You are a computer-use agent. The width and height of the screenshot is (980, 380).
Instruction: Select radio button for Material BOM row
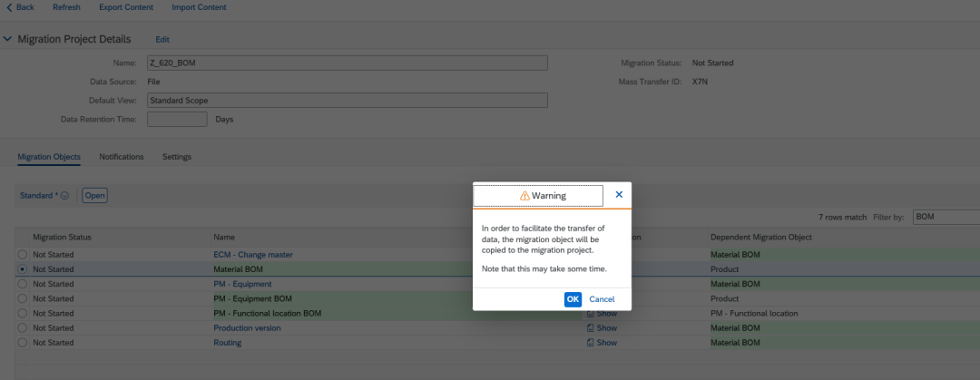23,269
